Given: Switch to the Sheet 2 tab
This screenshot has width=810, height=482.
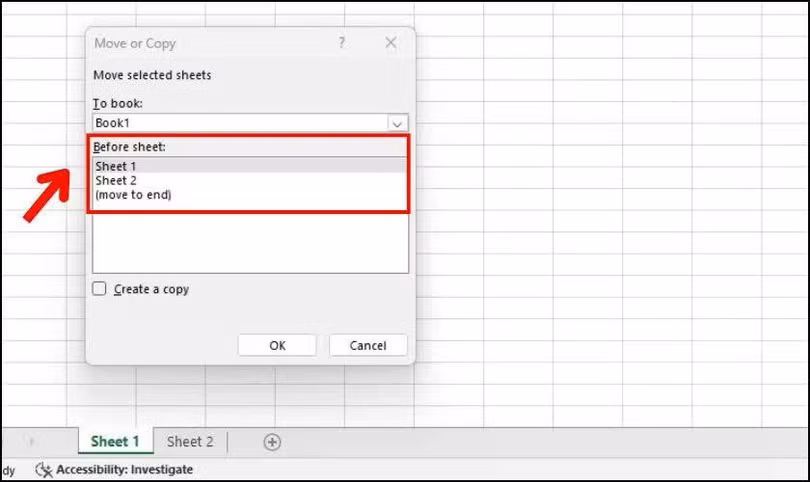Looking at the screenshot, I should pyautogui.click(x=190, y=442).
